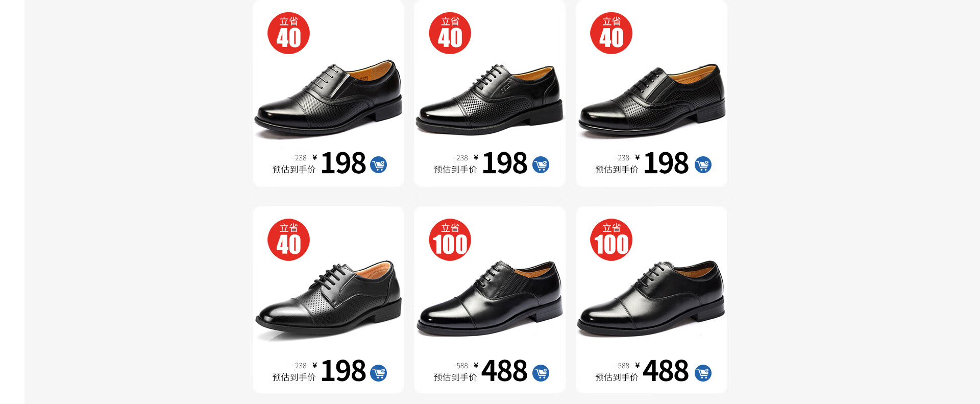Click the 立省40 badge on top-left card
Image resolution: width=980 pixels, height=404 pixels.
288,33
